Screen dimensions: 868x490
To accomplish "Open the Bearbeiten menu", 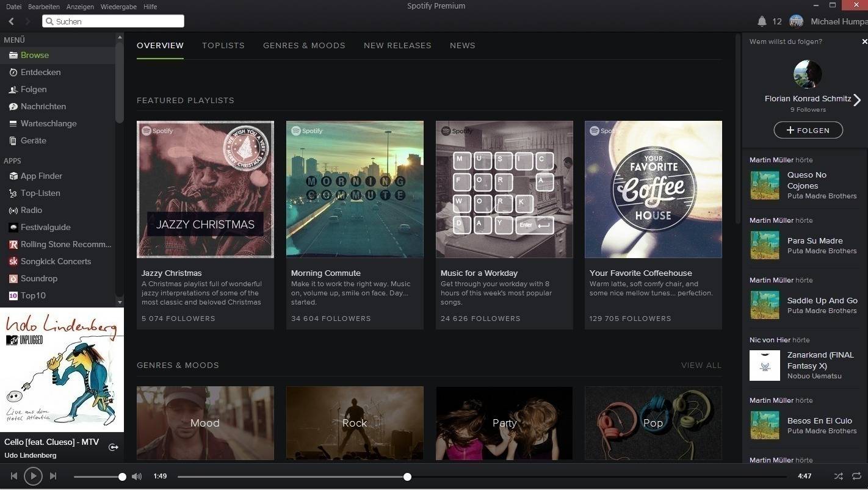I will pyautogui.click(x=44, y=7).
